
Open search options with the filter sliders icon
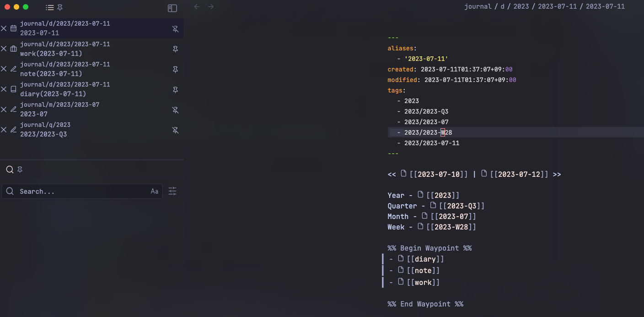[172, 191]
